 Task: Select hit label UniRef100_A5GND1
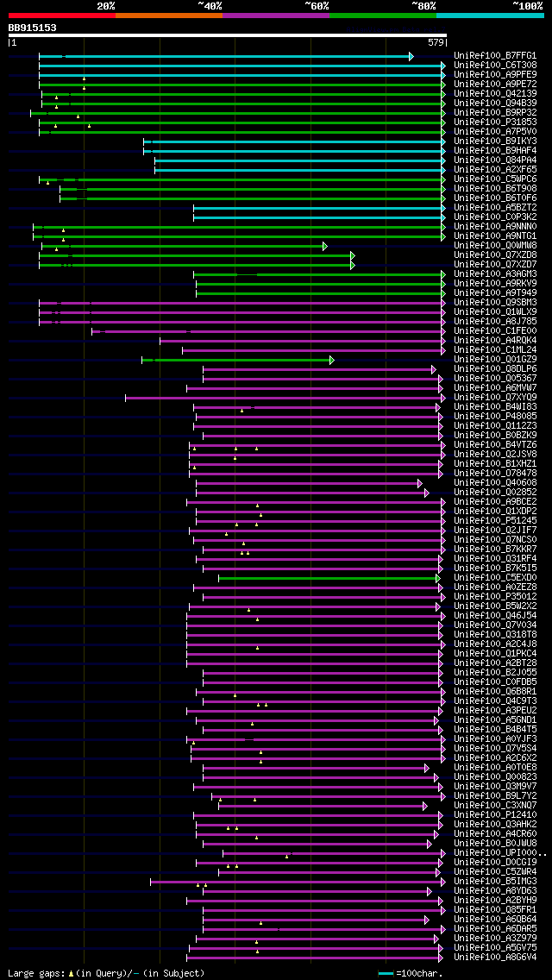click(x=495, y=720)
